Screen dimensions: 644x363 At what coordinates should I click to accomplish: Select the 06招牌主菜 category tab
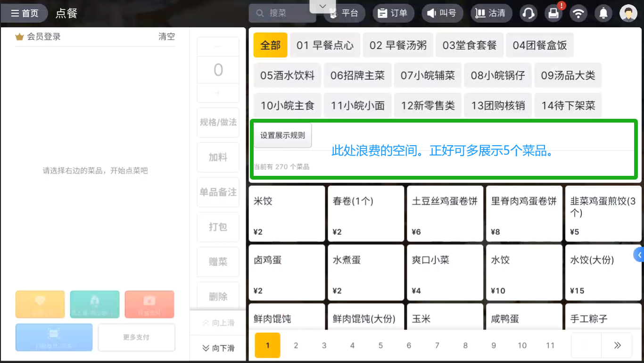pyautogui.click(x=357, y=75)
